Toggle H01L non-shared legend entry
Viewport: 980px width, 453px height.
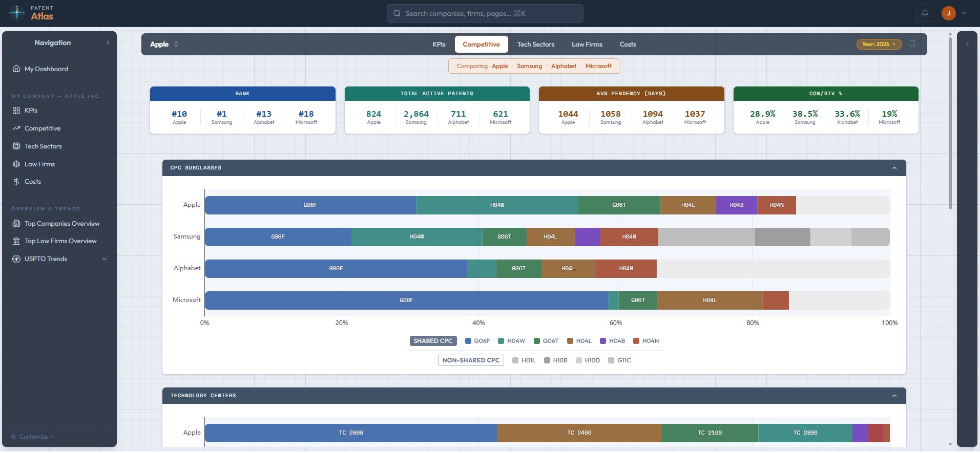(x=524, y=360)
